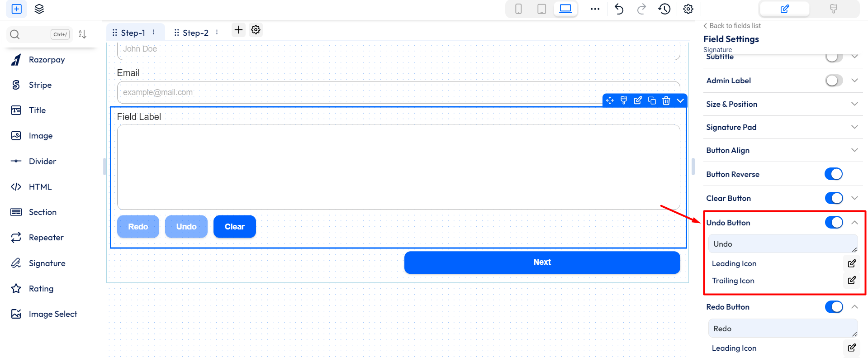868x358 pixels.
Task: Click the trash icon on signature field
Action: 666,100
